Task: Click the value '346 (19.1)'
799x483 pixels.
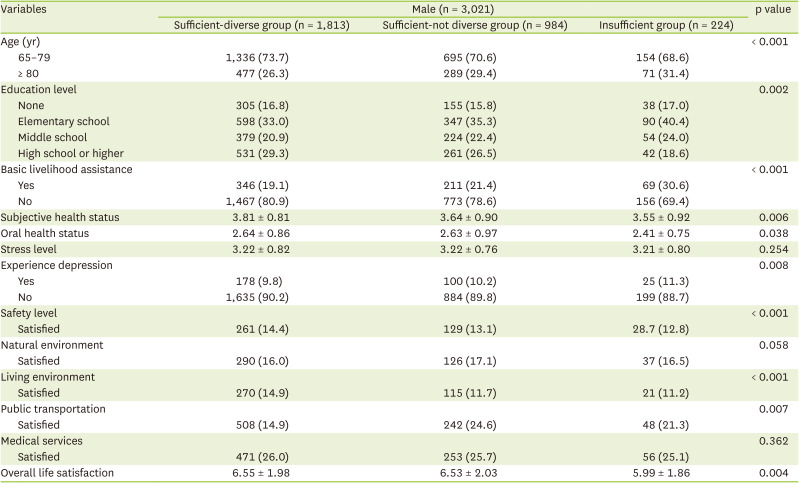Action: pos(262,185)
